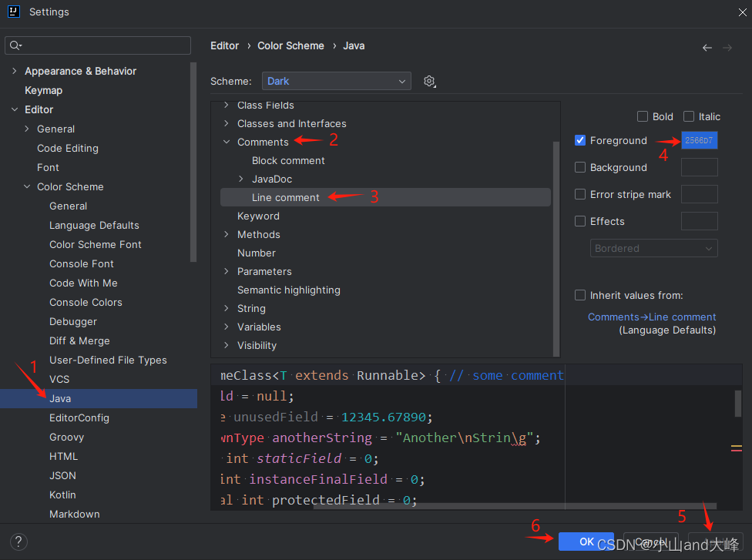Expand the General node under Editor
The width and height of the screenshot is (752, 560).
(x=27, y=129)
